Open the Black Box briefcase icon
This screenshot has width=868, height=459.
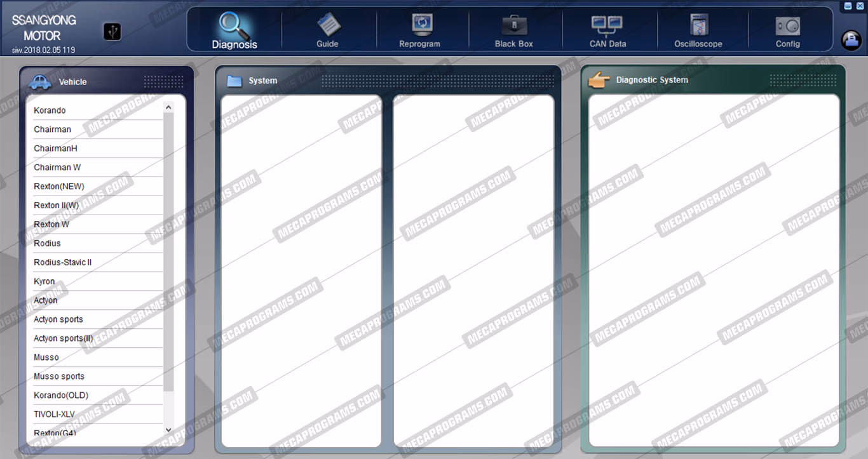click(x=514, y=25)
